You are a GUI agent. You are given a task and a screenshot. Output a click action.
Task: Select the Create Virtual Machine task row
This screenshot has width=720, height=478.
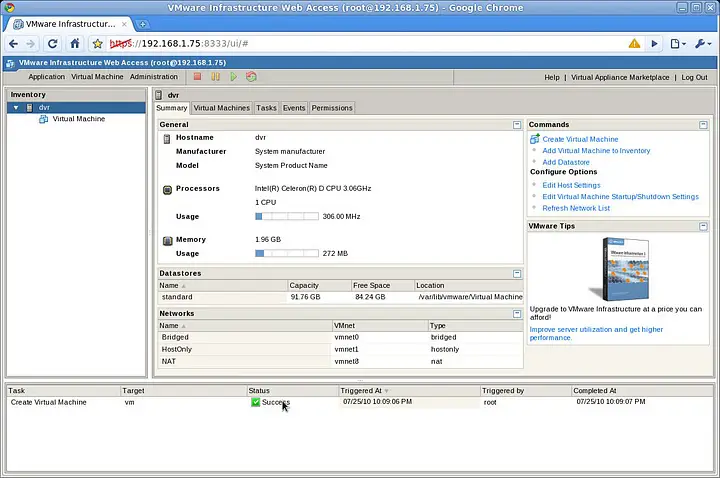pyautogui.click(x=360, y=402)
